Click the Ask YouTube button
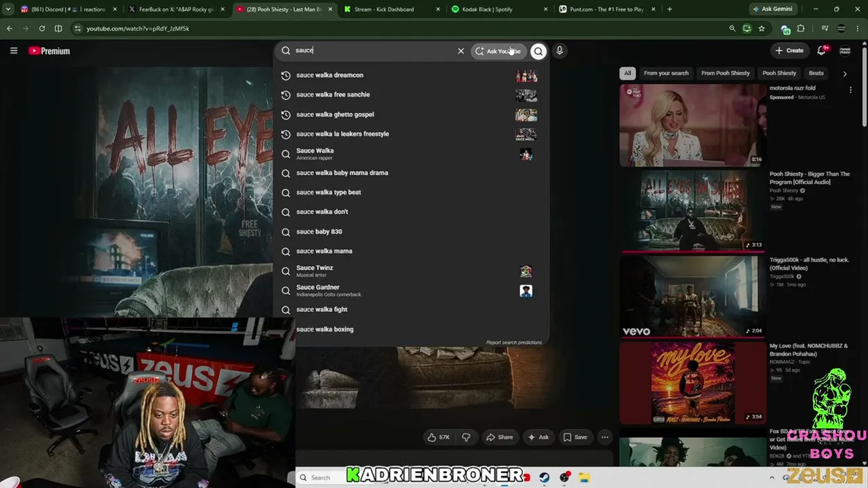Screen dimensions: 868x488 click(x=498, y=51)
